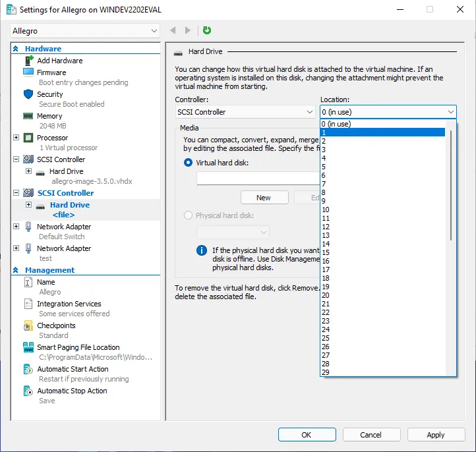The height and width of the screenshot is (452, 476).
Task: Click the Location list scrollbar
Action: 451,184
